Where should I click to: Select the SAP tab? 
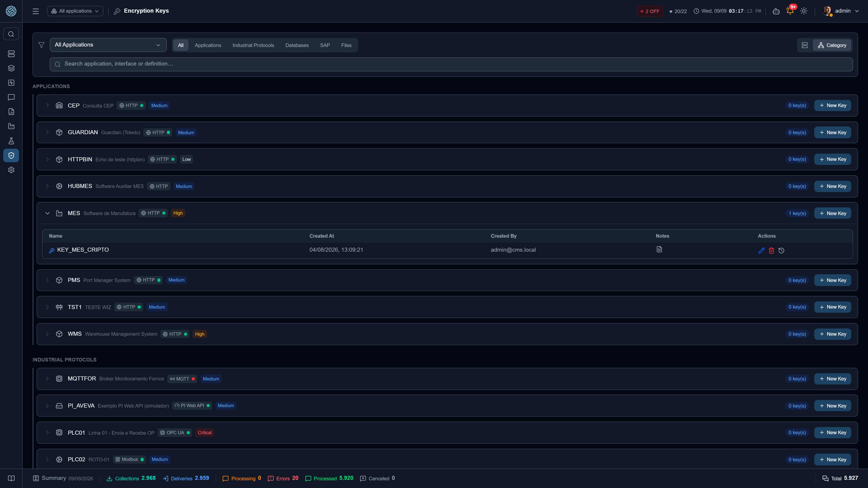325,45
